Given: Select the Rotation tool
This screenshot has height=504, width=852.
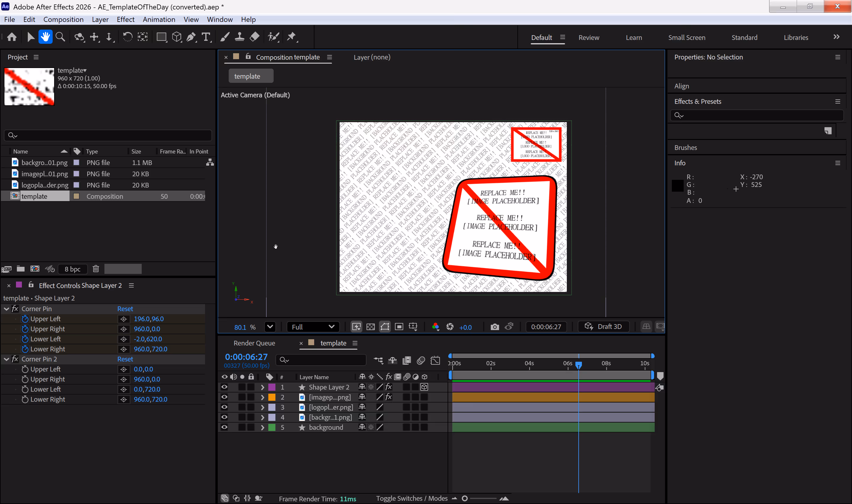Looking at the screenshot, I should pyautogui.click(x=127, y=37).
